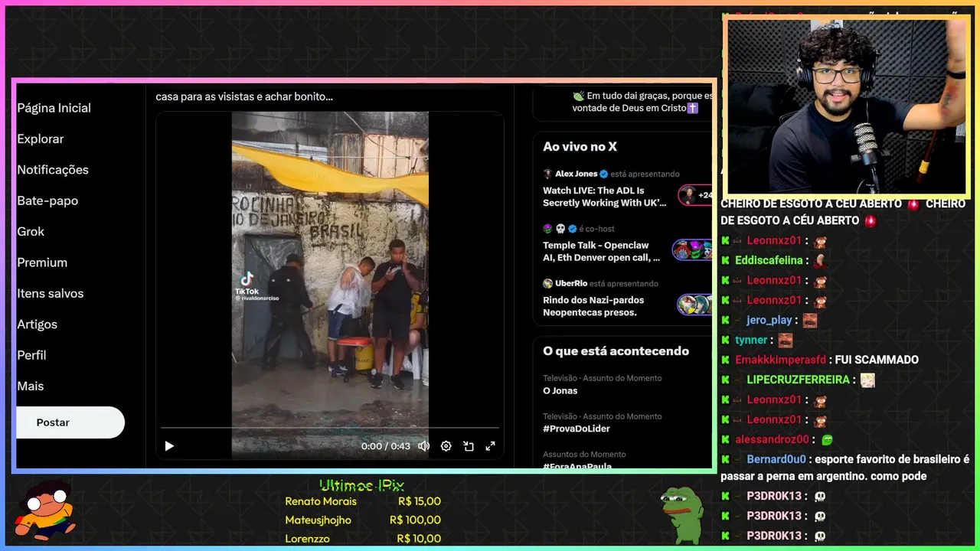Click UberRio space participant avatars

(x=694, y=305)
